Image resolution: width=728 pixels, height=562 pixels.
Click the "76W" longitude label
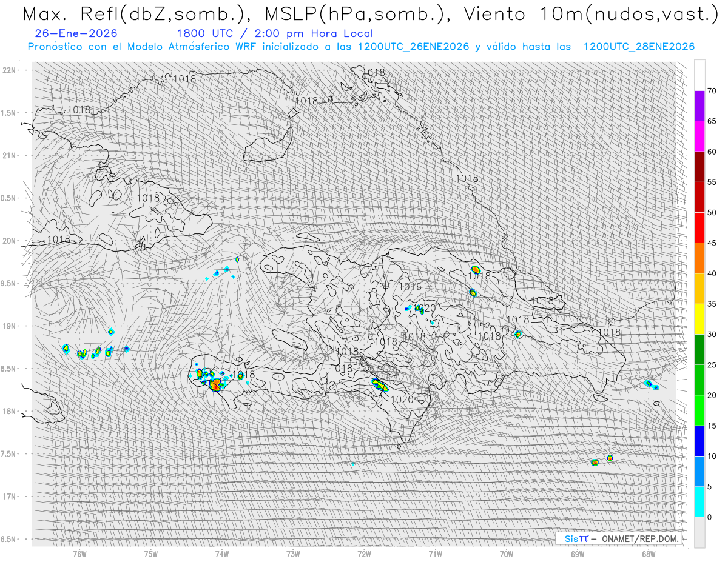[x=79, y=553]
